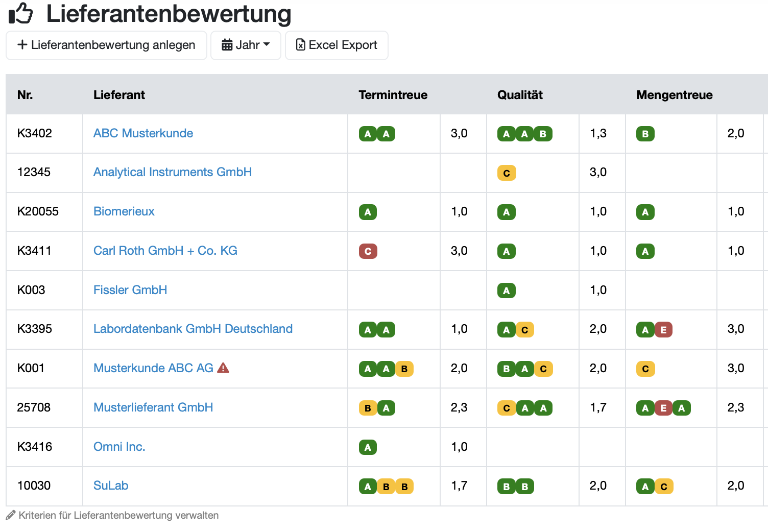Click the warning triangle next to Musterkunde ABC AG
768x532 pixels.
pyautogui.click(x=223, y=368)
